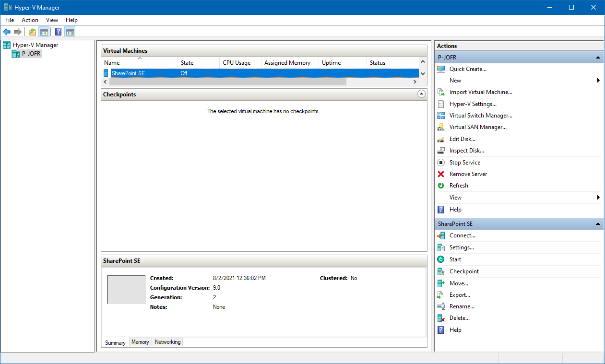The height and width of the screenshot is (364, 605).
Task: Switch to the Memory tab
Action: pyautogui.click(x=140, y=342)
